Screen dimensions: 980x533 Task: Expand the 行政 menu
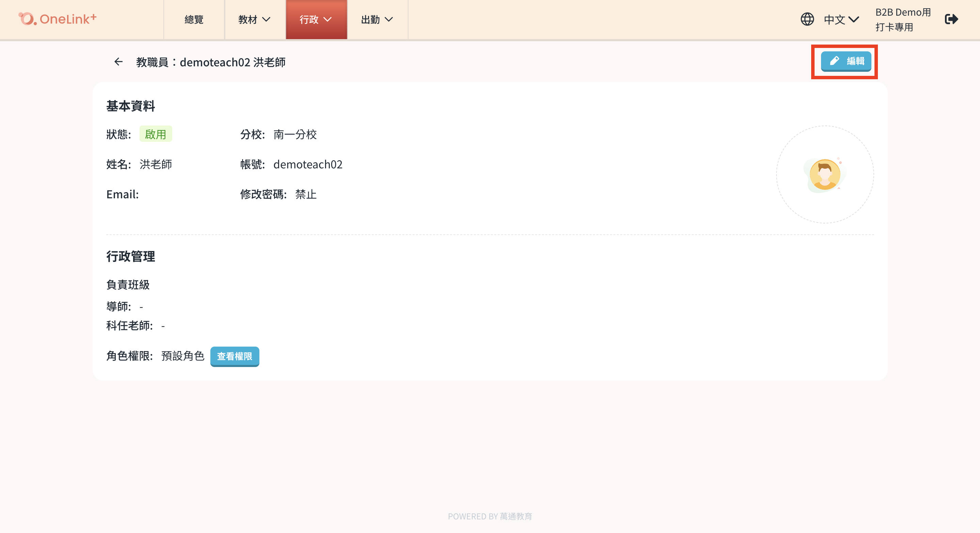[316, 19]
